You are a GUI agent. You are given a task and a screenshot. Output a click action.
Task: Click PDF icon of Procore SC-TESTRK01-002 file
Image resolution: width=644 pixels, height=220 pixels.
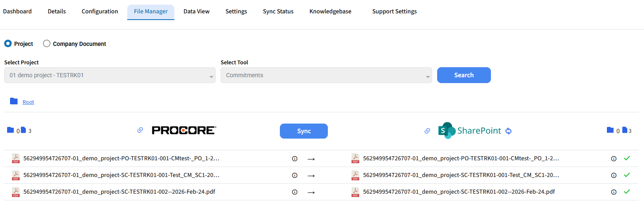tap(16, 192)
